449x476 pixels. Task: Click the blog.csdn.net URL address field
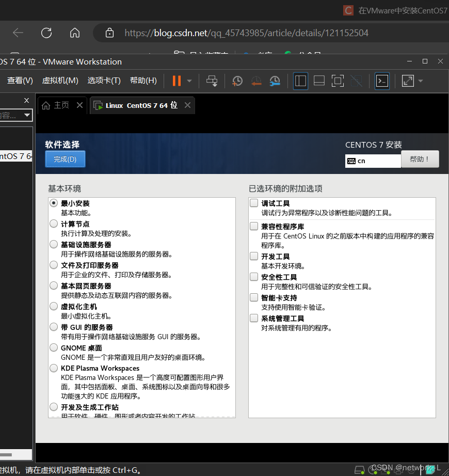[x=246, y=33]
